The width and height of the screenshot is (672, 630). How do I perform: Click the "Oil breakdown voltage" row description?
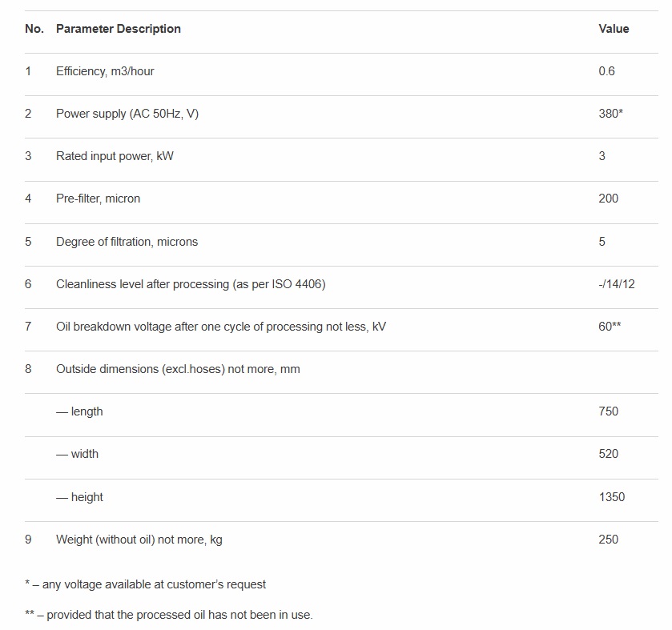[x=220, y=327]
